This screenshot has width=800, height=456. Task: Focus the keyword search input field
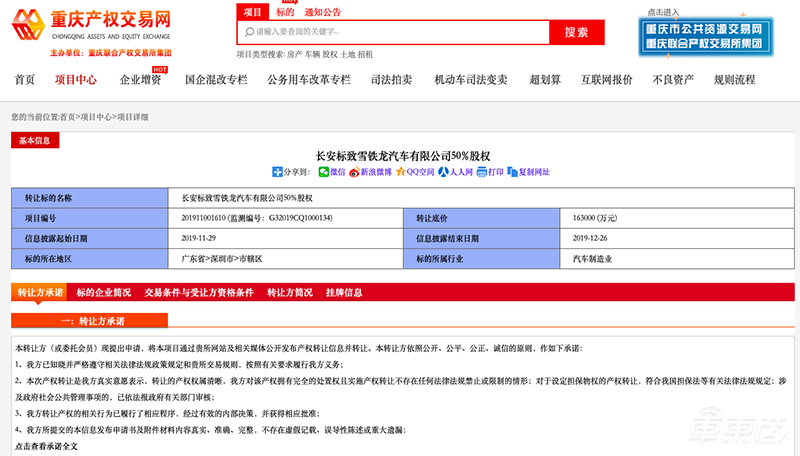point(393,32)
